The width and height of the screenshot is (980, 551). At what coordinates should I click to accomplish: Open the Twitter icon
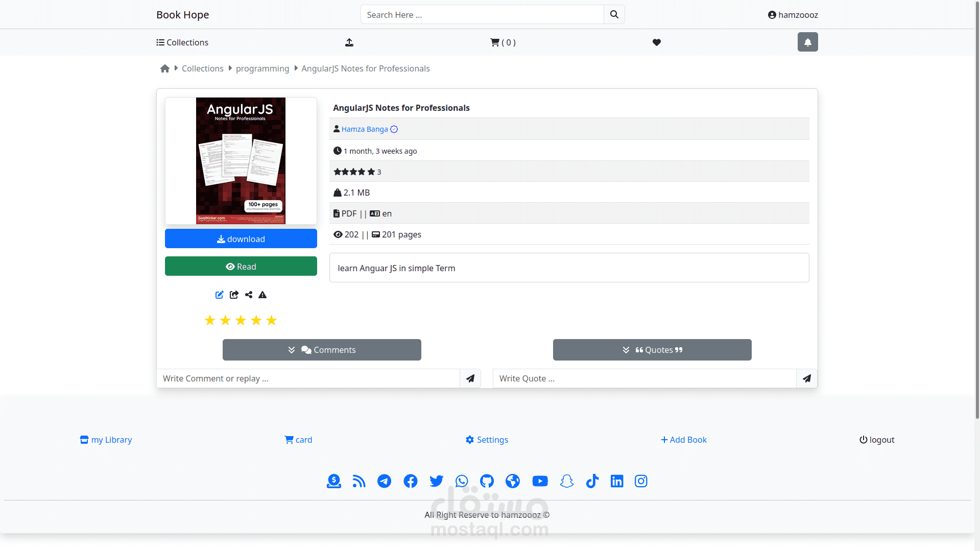[x=437, y=481]
